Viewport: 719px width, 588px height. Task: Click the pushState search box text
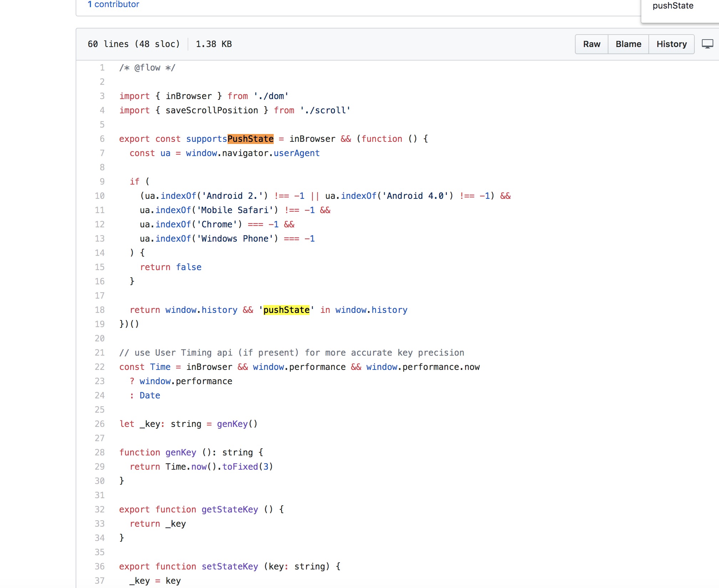click(673, 6)
